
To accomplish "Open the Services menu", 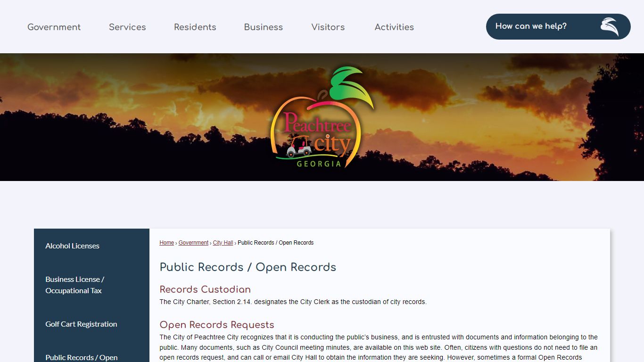I will point(127,27).
